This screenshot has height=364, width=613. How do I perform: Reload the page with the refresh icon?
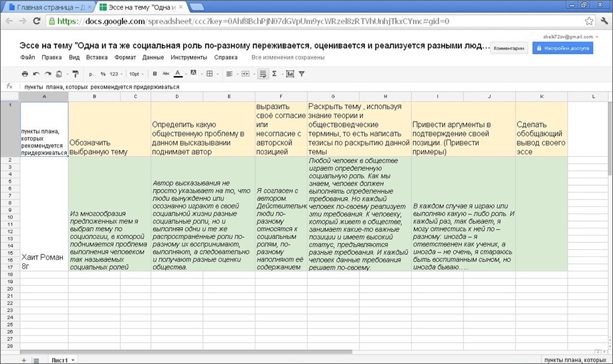pos(37,21)
